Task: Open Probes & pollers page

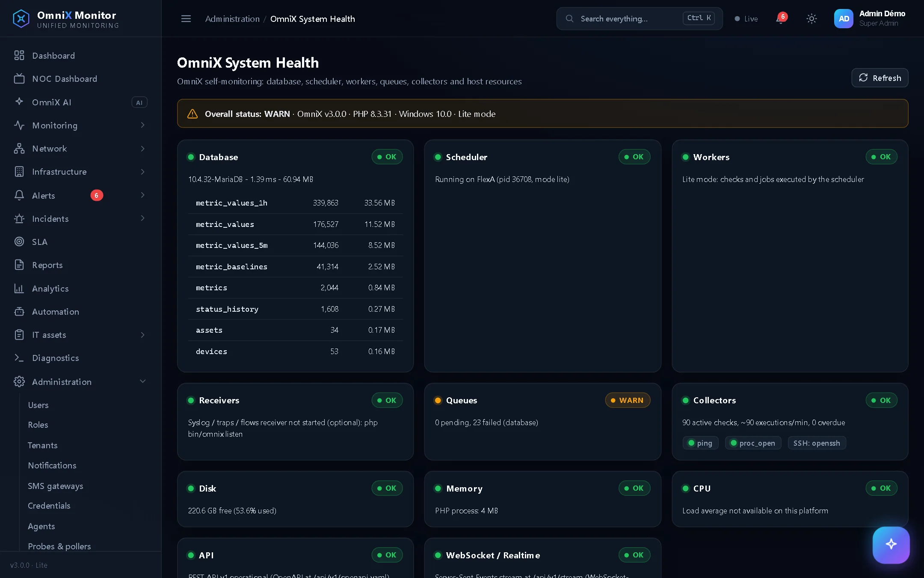Action: pos(59,546)
